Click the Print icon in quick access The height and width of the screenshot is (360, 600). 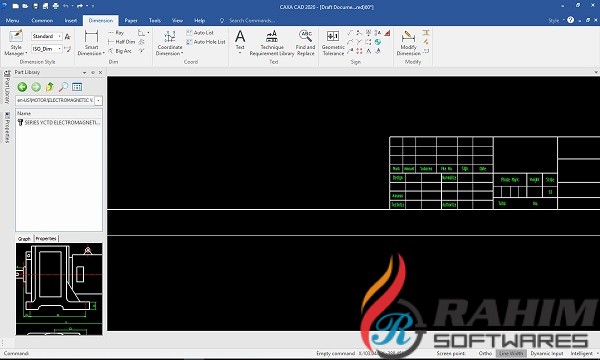[x=55, y=6]
